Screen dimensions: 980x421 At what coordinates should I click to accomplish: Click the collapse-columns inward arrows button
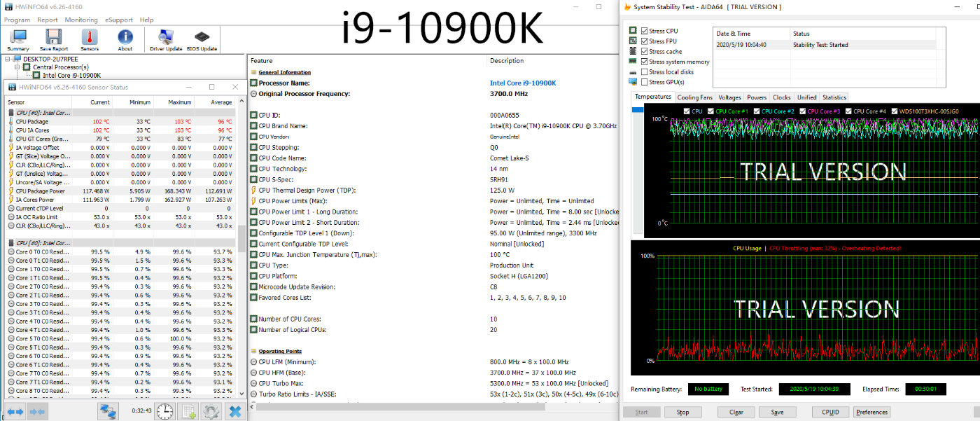tap(38, 411)
